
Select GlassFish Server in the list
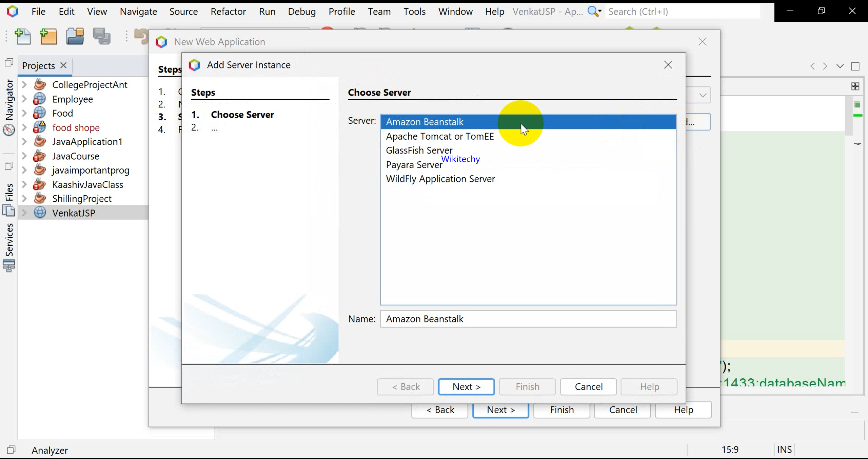419,150
